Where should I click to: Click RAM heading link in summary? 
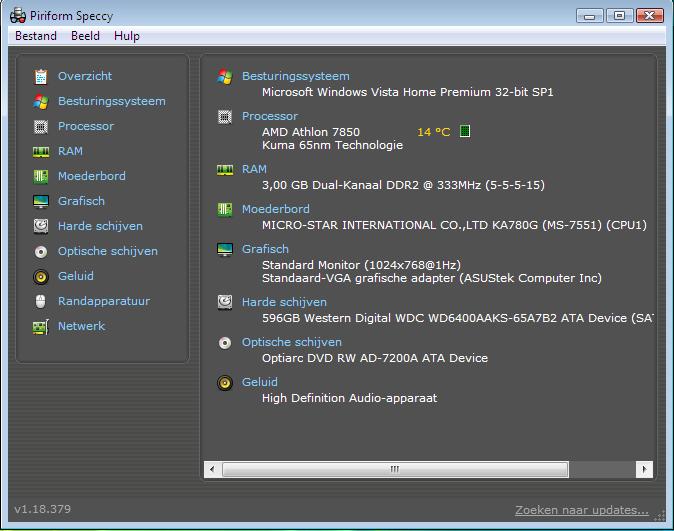pyautogui.click(x=254, y=169)
